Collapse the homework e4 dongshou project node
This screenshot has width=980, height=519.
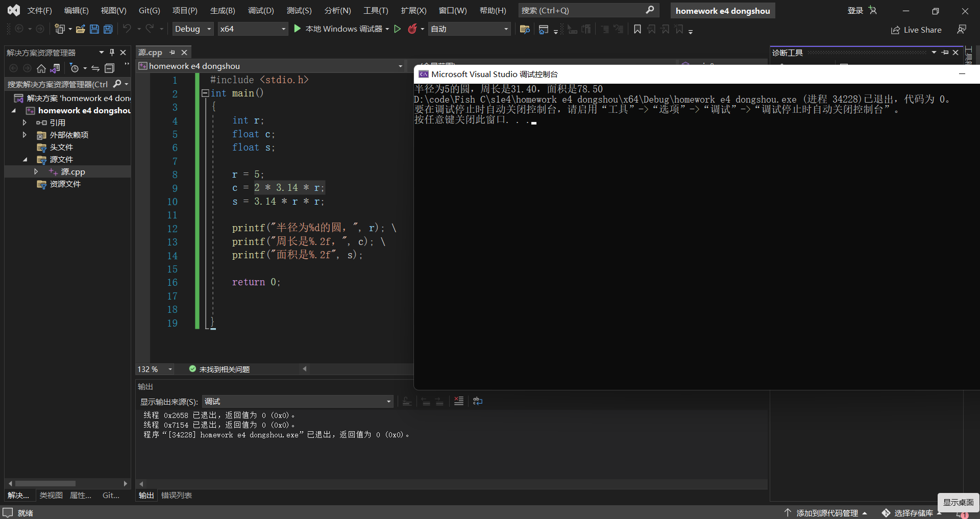tap(14, 110)
